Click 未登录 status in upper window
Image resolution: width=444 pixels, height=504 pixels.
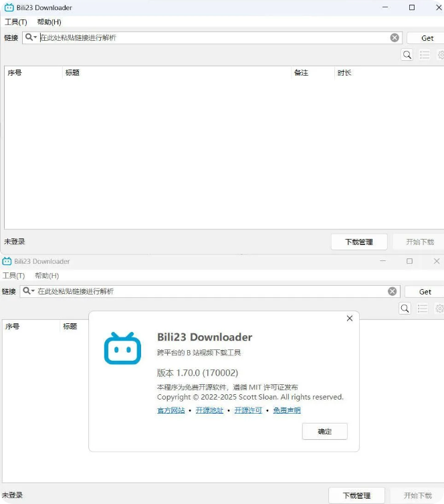(15, 242)
